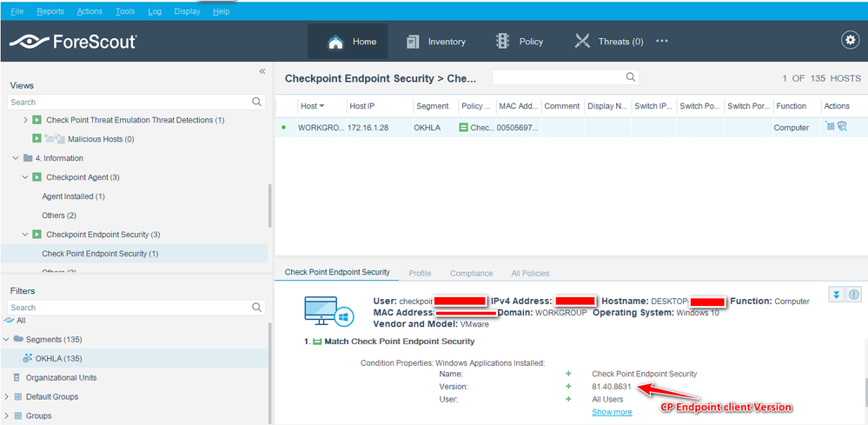Image resolution: width=868 pixels, height=425 pixels.
Task: Click the Malicious Hosts green play icon
Action: click(x=36, y=139)
